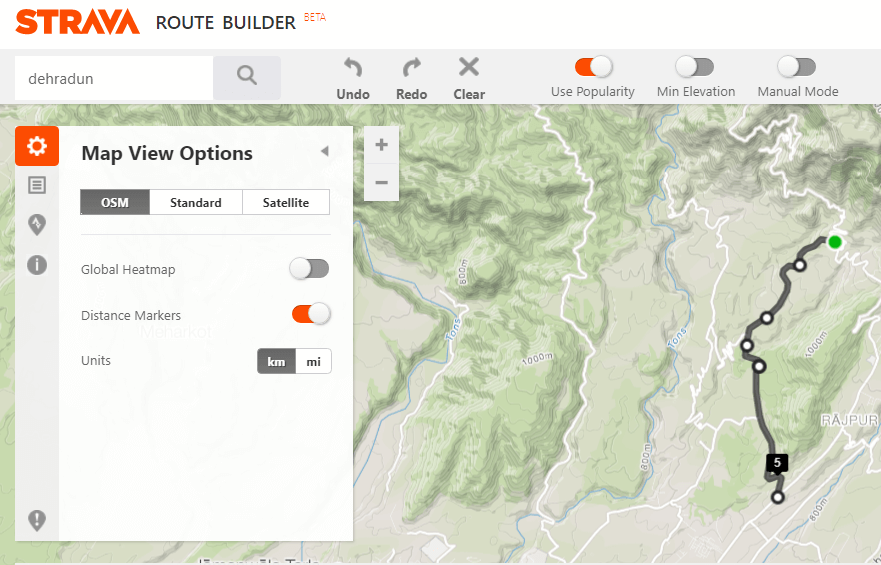Focus the dehradun search field
Image resolution: width=881 pixels, height=565 pixels.
tap(114, 78)
